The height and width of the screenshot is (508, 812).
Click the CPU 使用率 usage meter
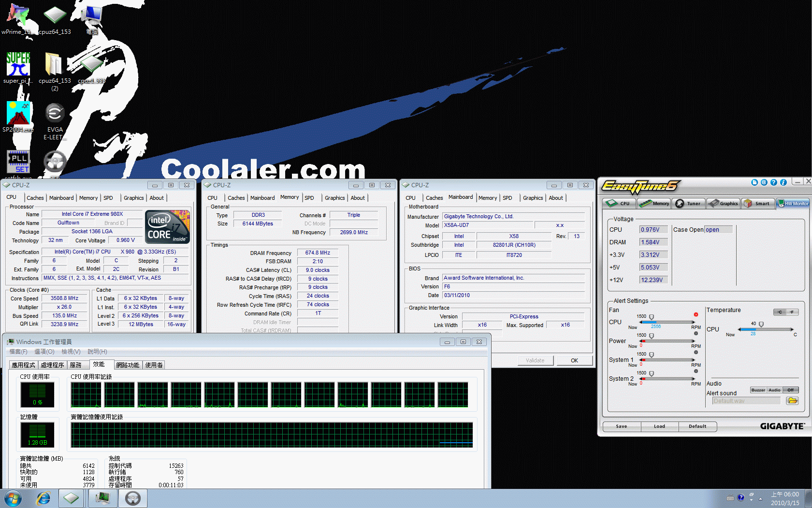37,394
